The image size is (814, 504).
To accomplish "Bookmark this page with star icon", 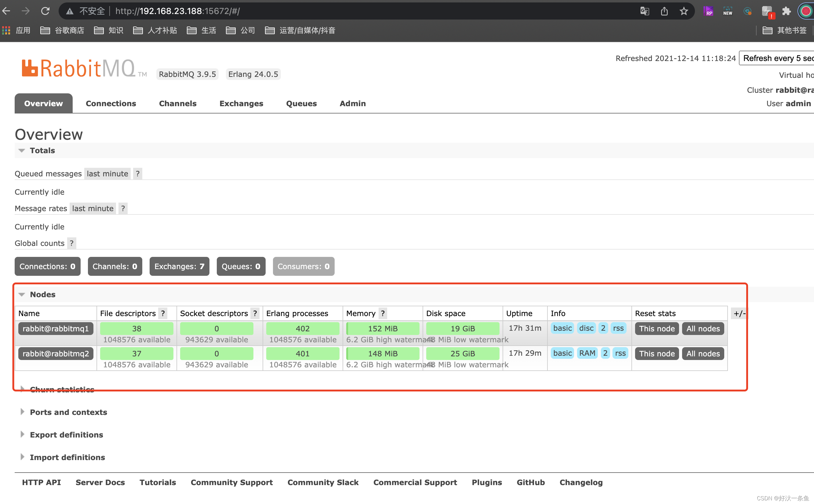I will point(684,11).
